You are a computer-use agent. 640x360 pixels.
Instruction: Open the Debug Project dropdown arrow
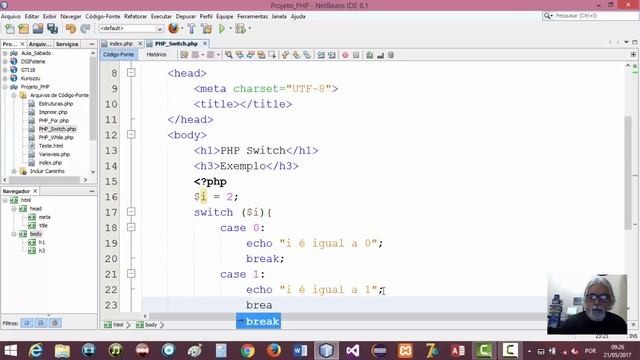pos(249,29)
